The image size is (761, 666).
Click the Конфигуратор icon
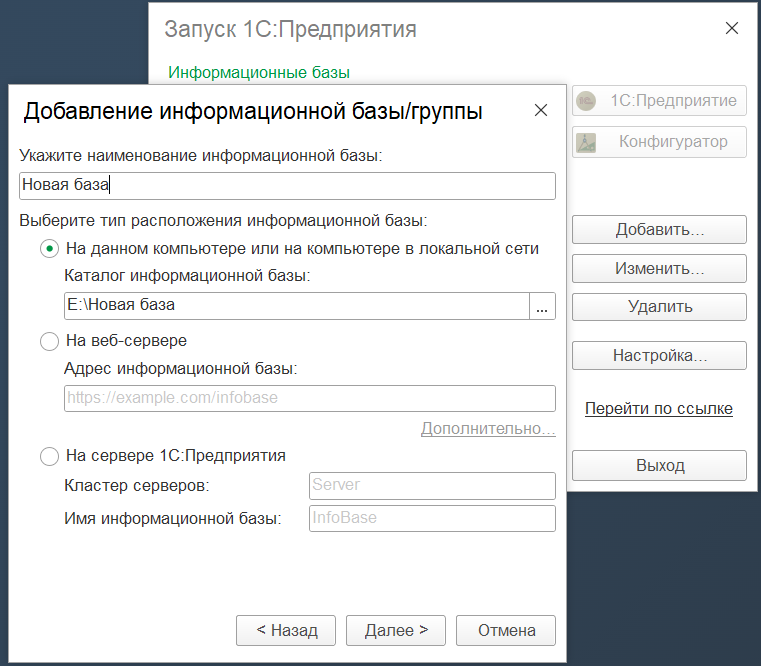pyautogui.click(x=587, y=142)
